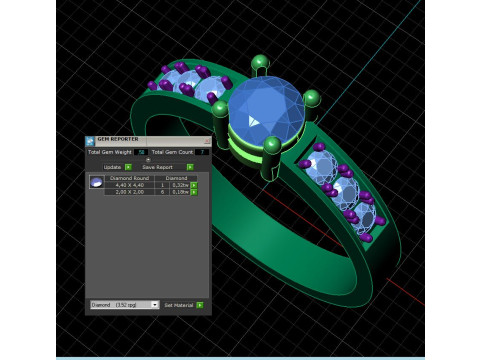Click the quantity cell showing 6
Image resolution: width=480 pixels, height=360 pixels.
pyautogui.click(x=163, y=192)
